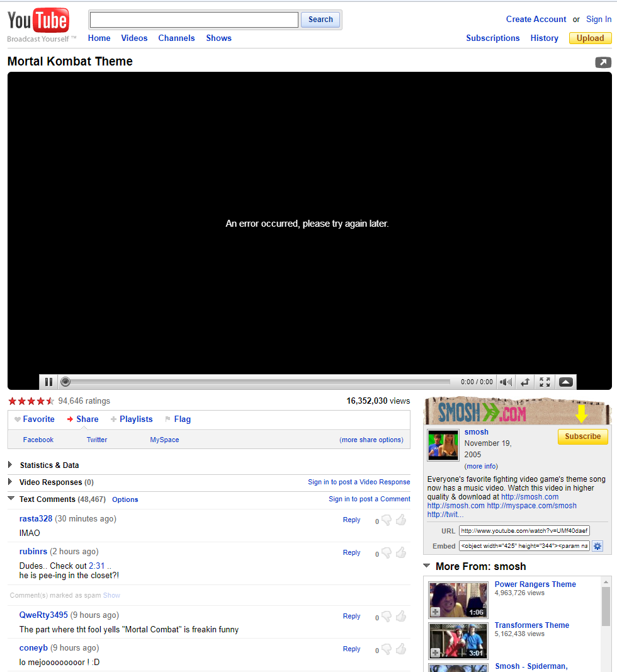Thumbs down rubinrs's comment
This screenshot has height=672, width=617.
click(387, 552)
